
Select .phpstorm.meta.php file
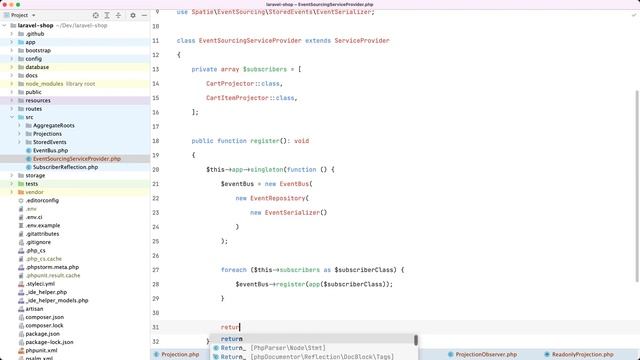pos(52,267)
